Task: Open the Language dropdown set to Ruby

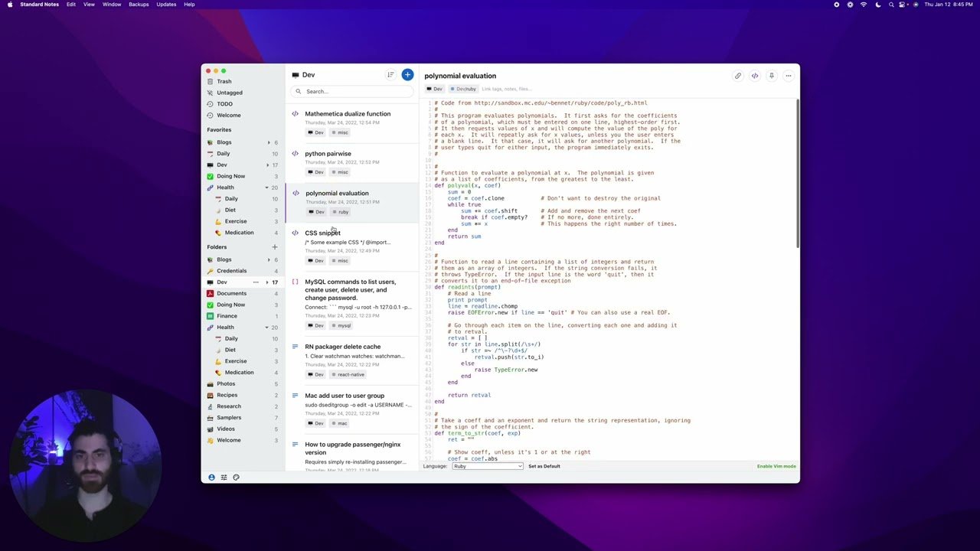Action: click(x=488, y=466)
